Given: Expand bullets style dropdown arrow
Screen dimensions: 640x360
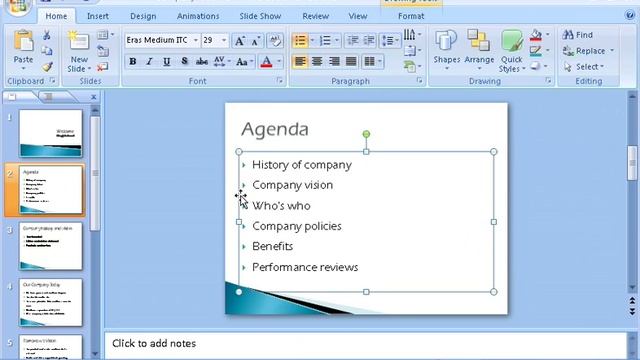Looking at the screenshot, I should pyautogui.click(x=312, y=40).
